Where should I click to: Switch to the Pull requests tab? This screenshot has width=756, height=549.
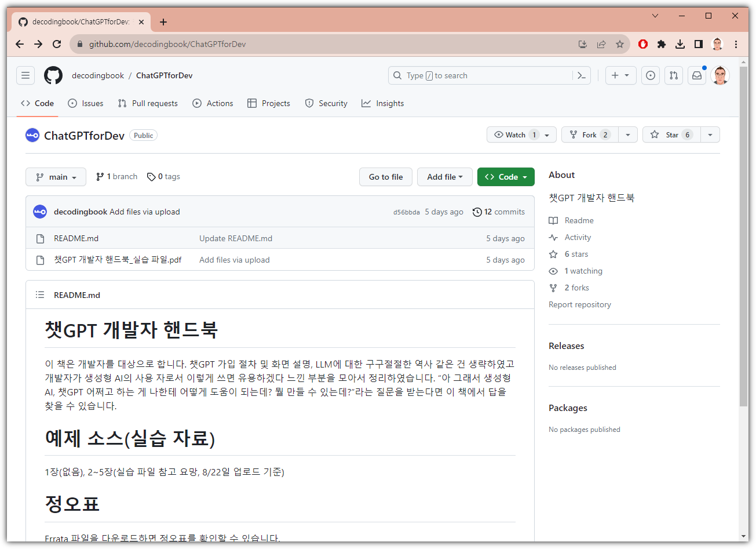coord(148,103)
